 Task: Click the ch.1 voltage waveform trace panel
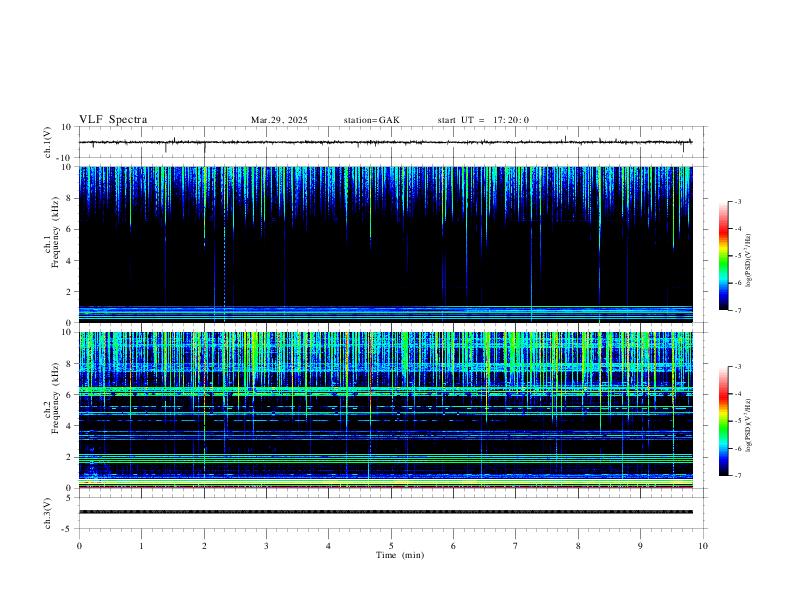pyautogui.click(x=391, y=142)
